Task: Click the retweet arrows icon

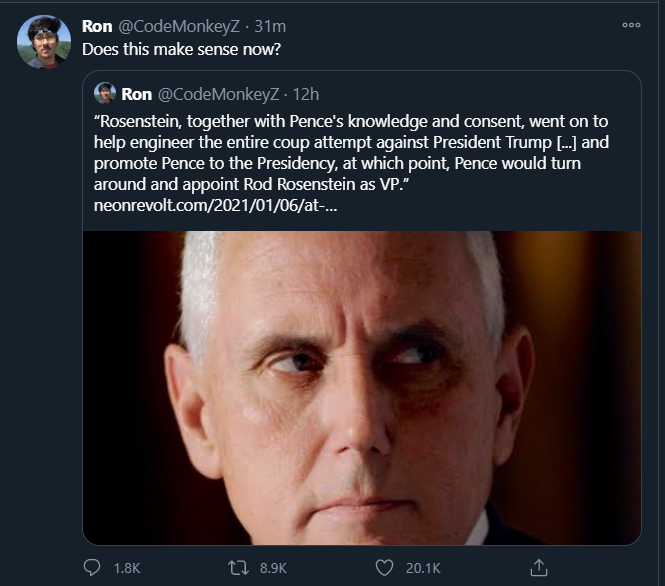Action: [x=237, y=567]
